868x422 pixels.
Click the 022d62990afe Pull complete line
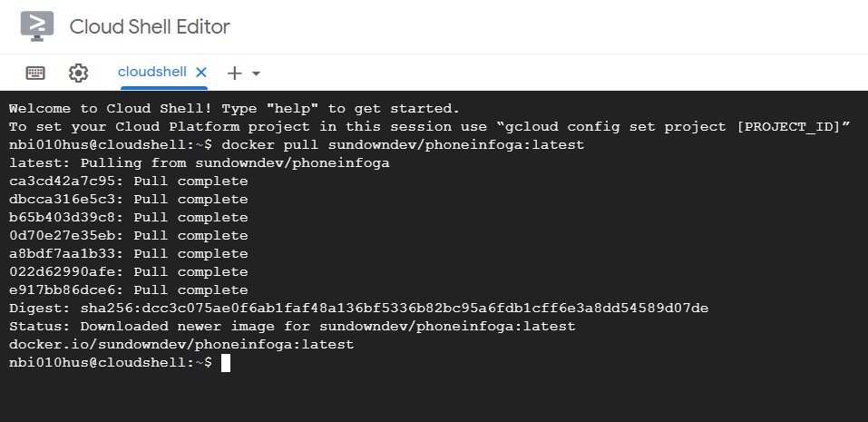128,272
